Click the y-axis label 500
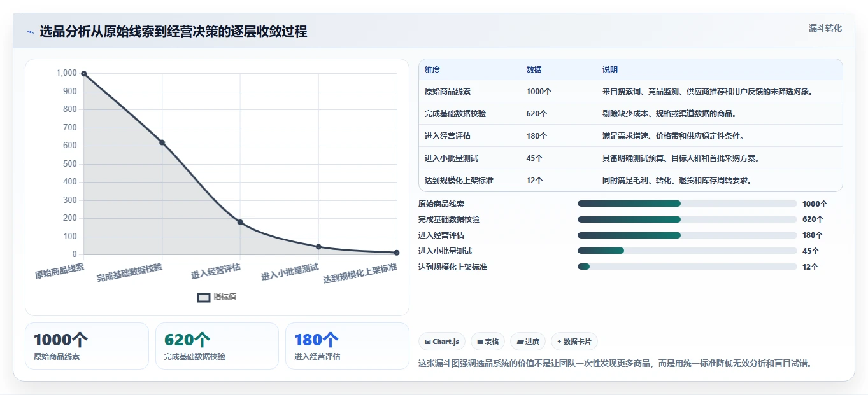Image resolution: width=868 pixels, height=395 pixels. coord(70,163)
